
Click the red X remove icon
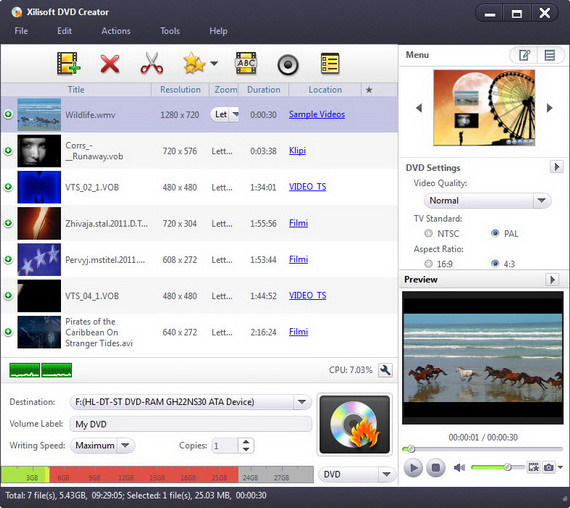click(110, 64)
